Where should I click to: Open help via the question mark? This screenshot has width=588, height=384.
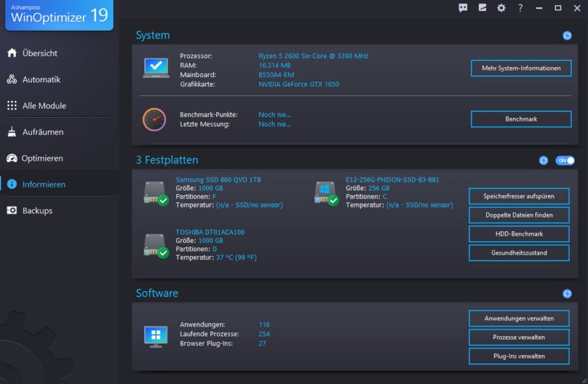(521, 8)
